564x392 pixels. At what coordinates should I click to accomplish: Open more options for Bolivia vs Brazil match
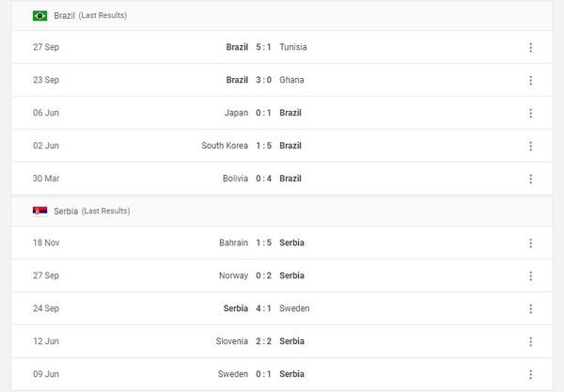(530, 179)
